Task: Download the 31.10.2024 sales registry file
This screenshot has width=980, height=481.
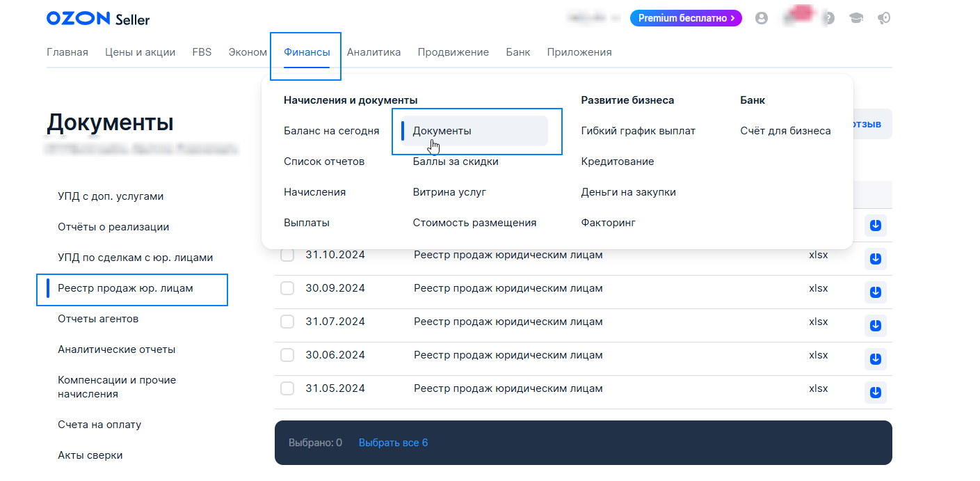Action: tap(876, 259)
